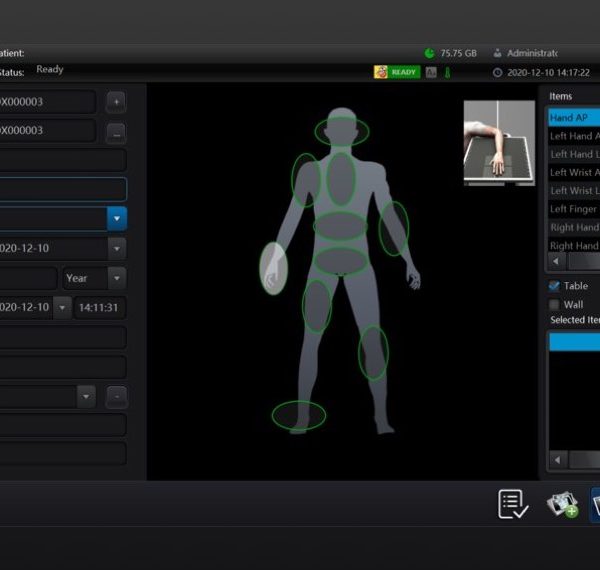Viewport: 600px width, 570px height.
Task: Click the ellipsis button beside second ID field
Action: click(x=116, y=132)
